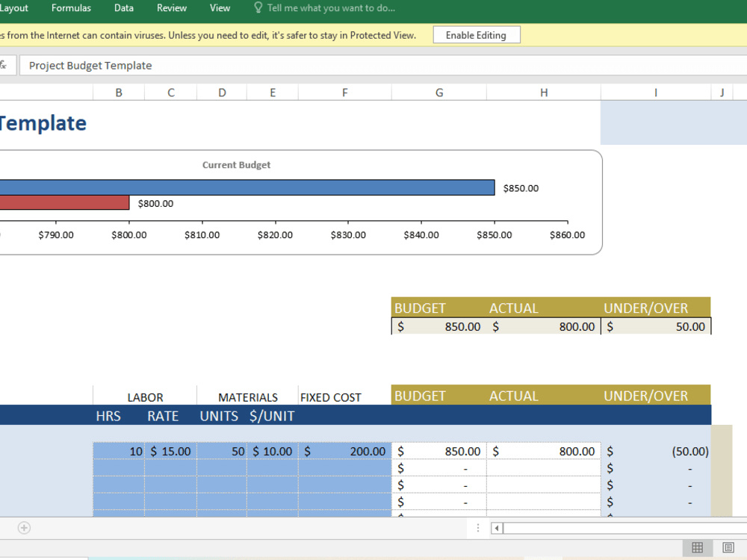This screenshot has width=747, height=560.
Task: Select the rate cell $ 15.00
Action: tap(170, 451)
